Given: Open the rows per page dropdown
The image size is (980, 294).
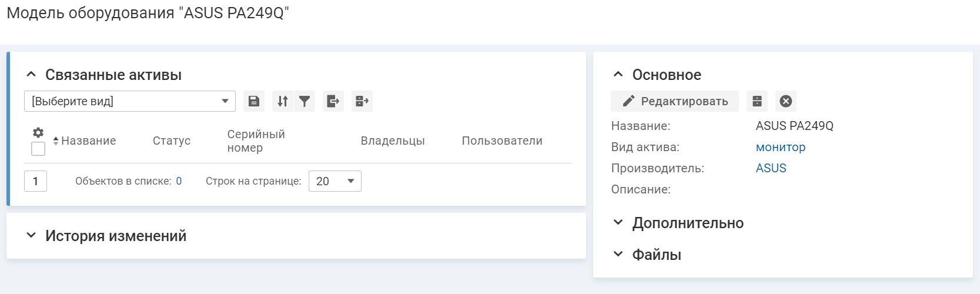Looking at the screenshot, I should point(335,181).
